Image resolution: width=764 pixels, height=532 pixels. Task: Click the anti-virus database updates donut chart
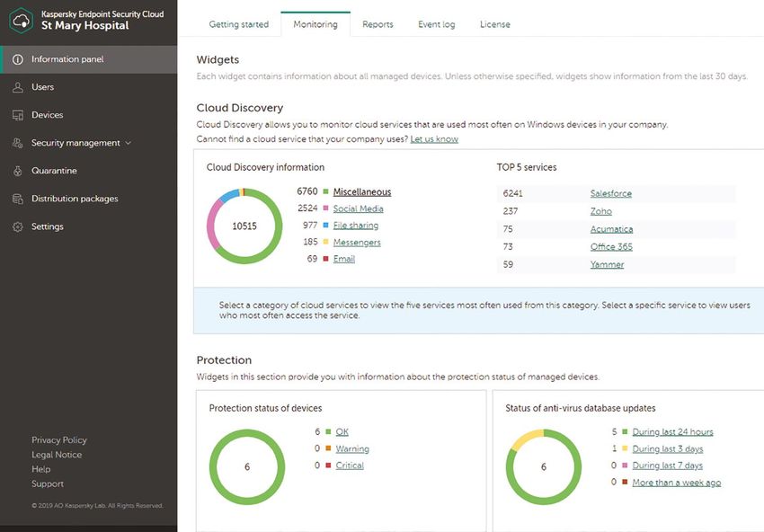point(543,466)
